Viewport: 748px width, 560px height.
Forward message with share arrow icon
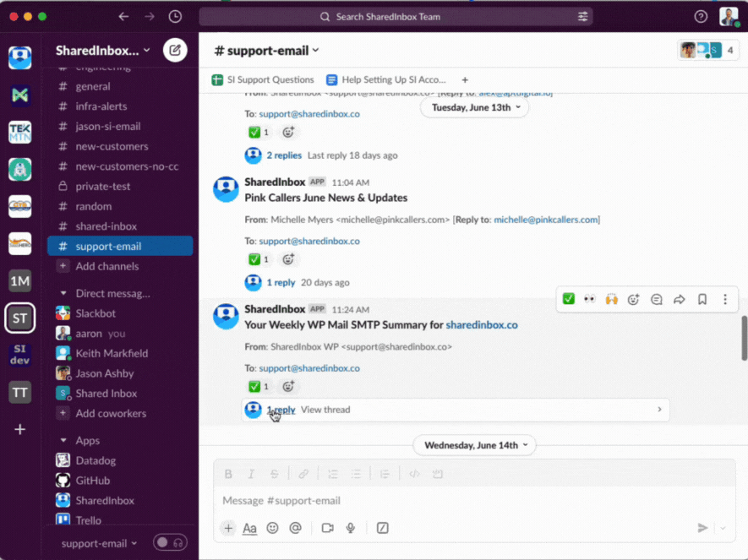click(679, 299)
